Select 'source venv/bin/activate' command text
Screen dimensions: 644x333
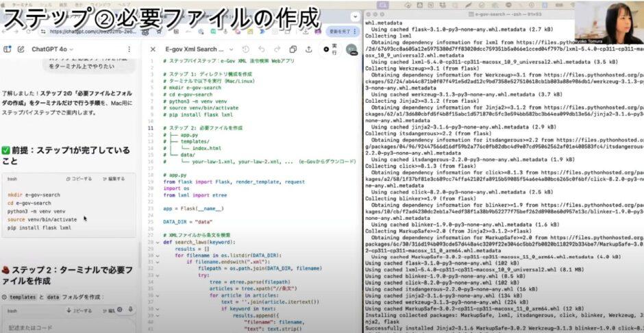click(x=42, y=220)
